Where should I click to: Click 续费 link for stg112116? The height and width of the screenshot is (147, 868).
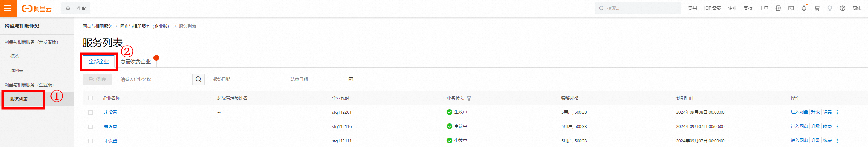pyautogui.click(x=827, y=126)
